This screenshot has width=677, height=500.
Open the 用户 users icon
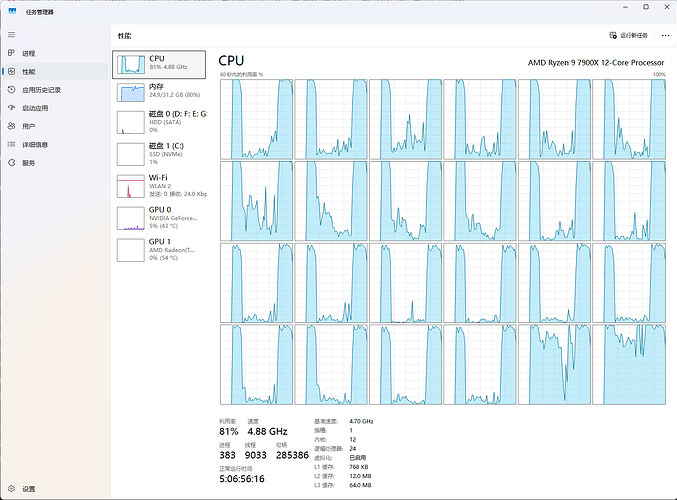(12, 126)
